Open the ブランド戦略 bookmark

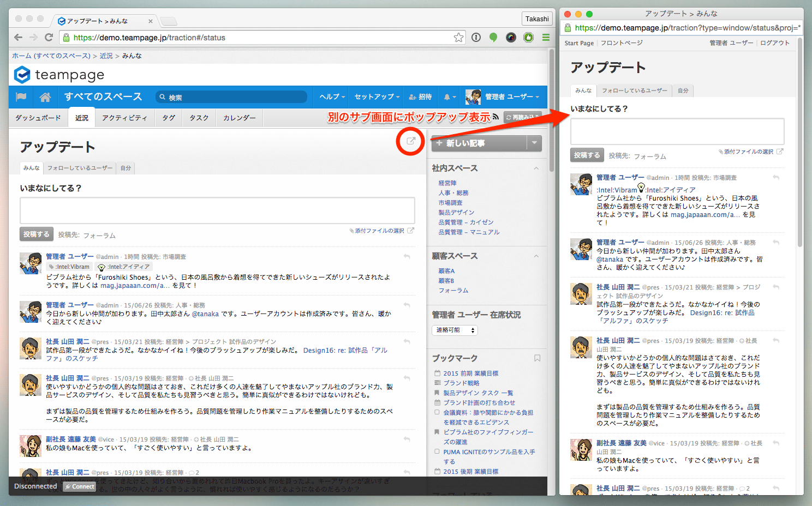coord(461,383)
